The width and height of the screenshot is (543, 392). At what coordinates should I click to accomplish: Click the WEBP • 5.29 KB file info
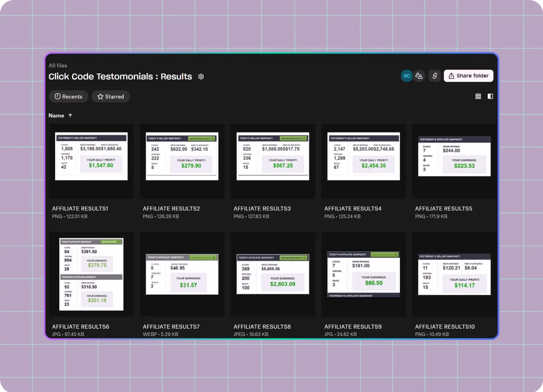[x=160, y=335]
